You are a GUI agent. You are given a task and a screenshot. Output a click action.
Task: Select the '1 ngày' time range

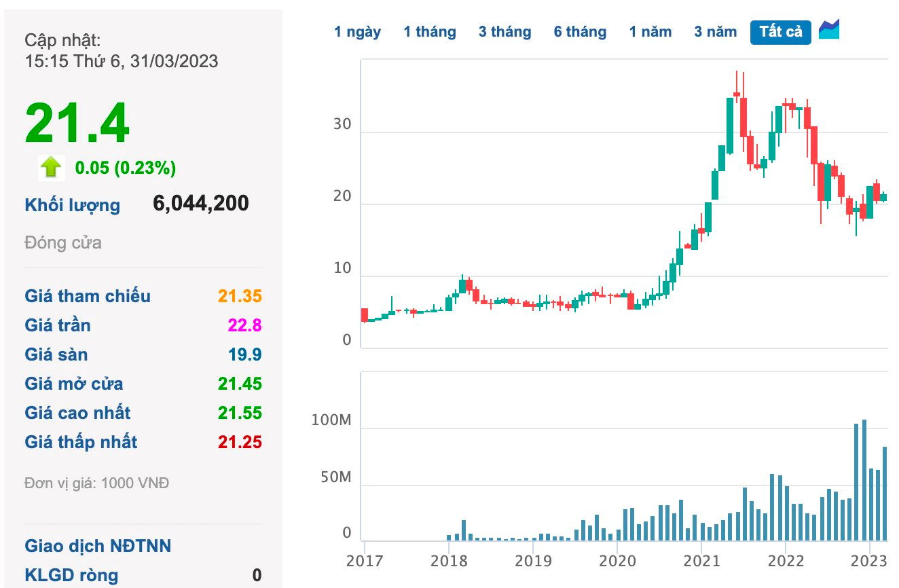point(357,32)
